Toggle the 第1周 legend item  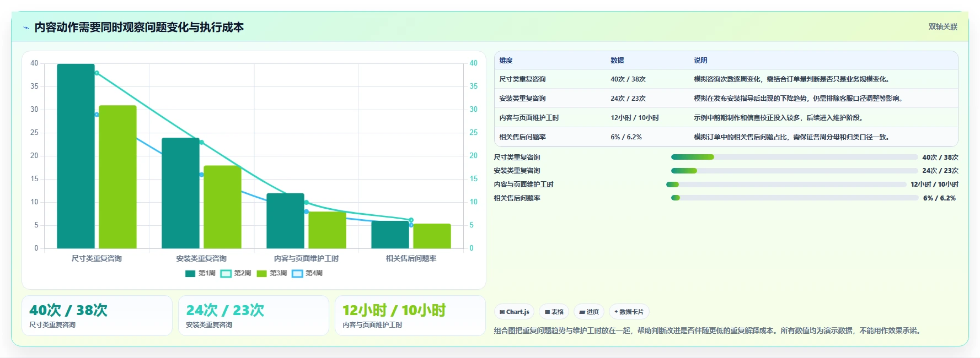pos(200,273)
